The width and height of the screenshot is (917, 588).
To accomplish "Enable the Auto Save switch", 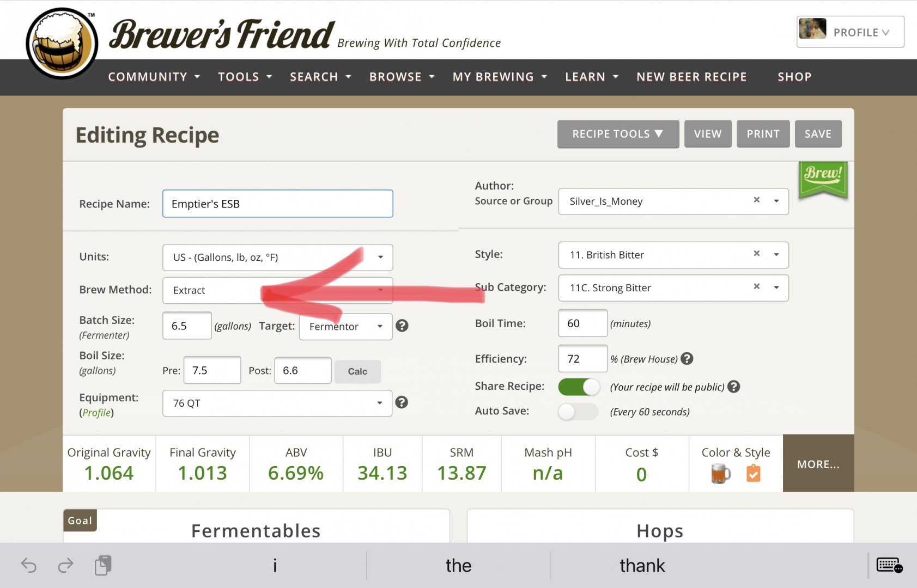I will (579, 412).
